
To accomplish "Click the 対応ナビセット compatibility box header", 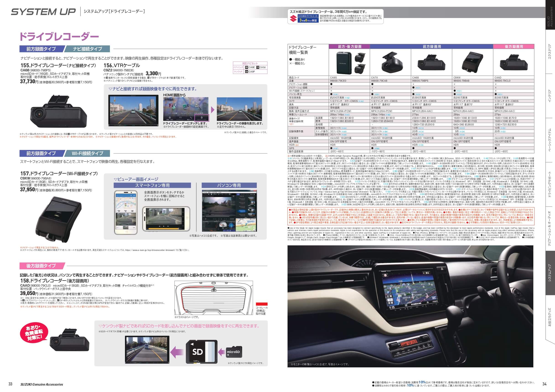I will click(250, 63).
